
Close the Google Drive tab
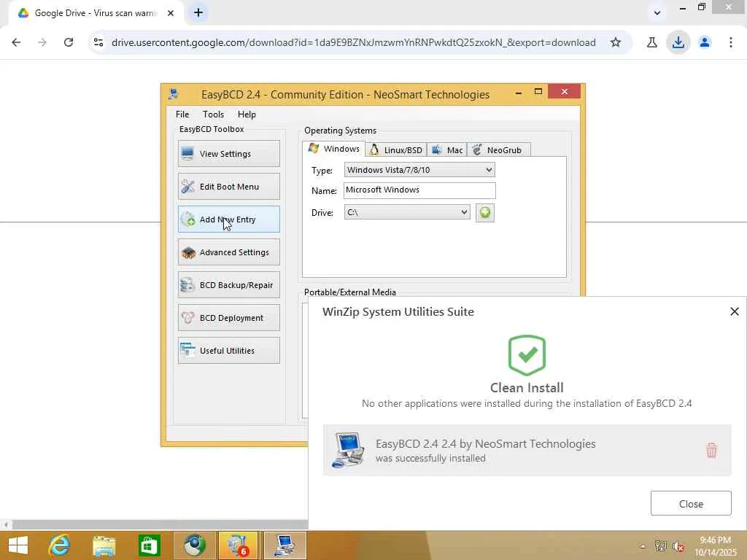pyautogui.click(x=171, y=13)
